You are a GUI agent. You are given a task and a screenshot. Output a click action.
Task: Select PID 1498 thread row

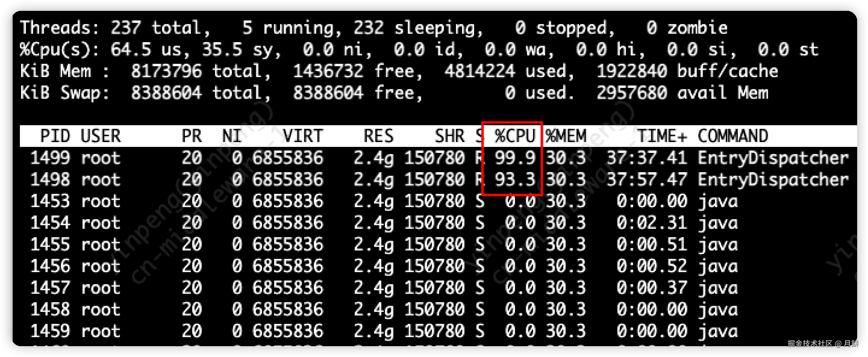tap(50, 179)
